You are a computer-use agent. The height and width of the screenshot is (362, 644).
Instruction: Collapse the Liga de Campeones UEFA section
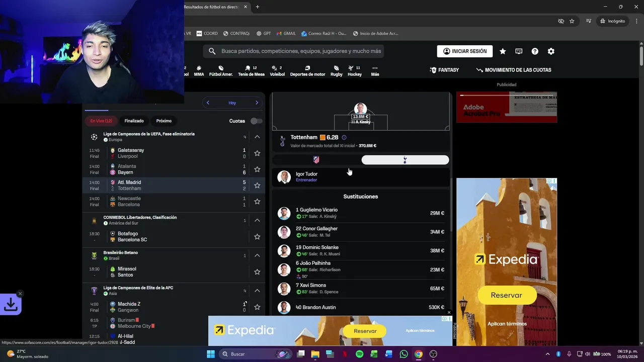point(257,137)
